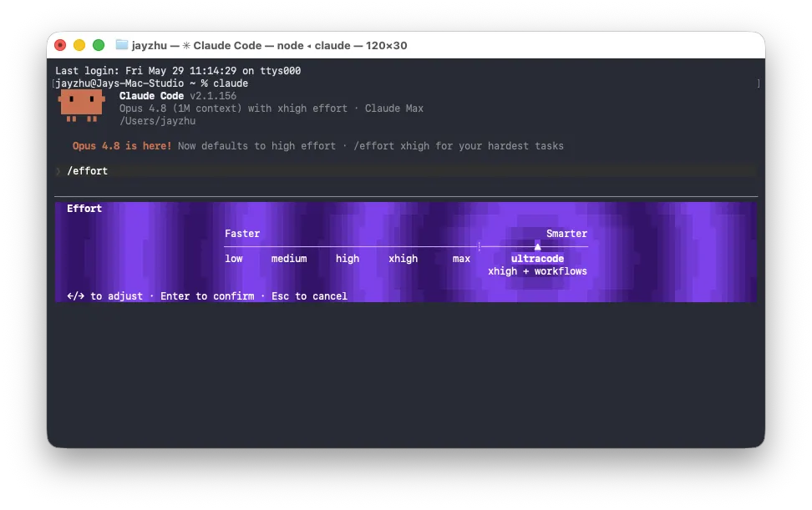Click the 'Enter to confirm' hint
Image resolution: width=812 pixels, height=510 pixels.
(207, 296)
